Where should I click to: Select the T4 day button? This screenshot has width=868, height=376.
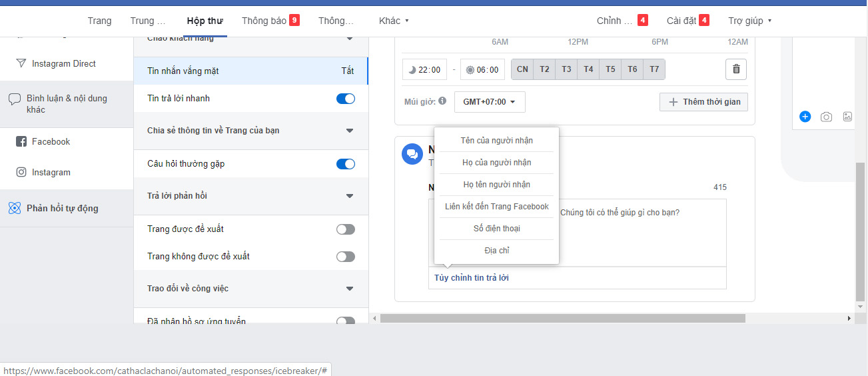588,69
